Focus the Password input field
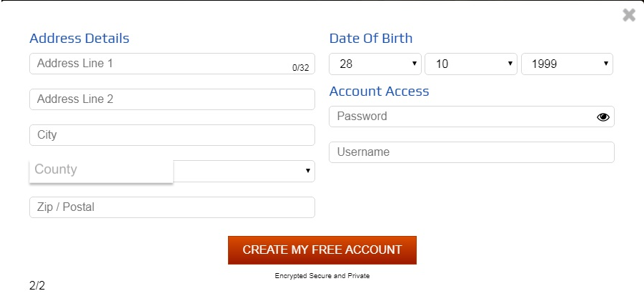 point(457,117)
